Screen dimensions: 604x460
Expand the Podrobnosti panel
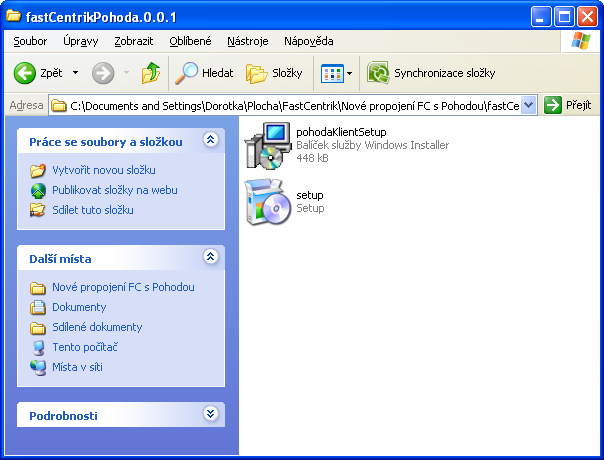pyautogui.click(x=210, y=414)
